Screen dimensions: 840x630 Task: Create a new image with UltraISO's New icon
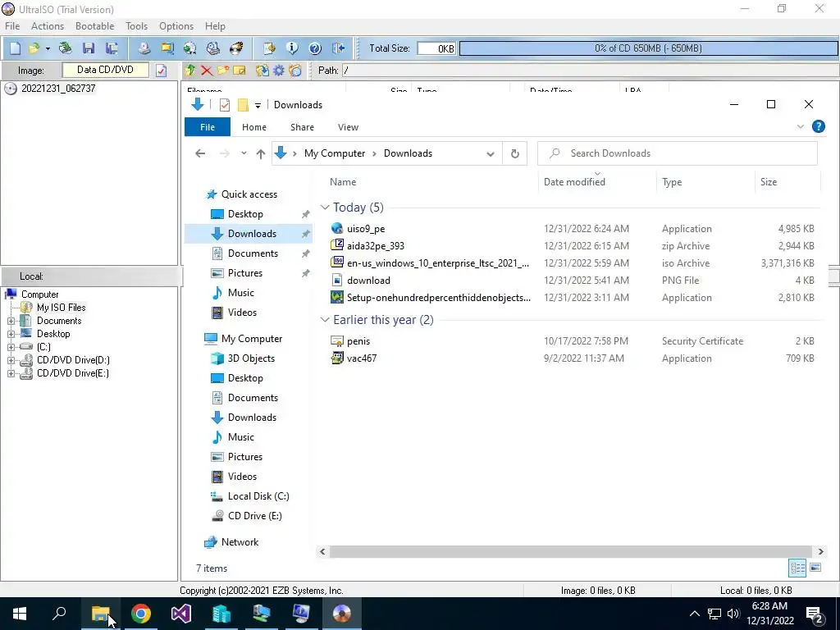click(x=15, y=48)
